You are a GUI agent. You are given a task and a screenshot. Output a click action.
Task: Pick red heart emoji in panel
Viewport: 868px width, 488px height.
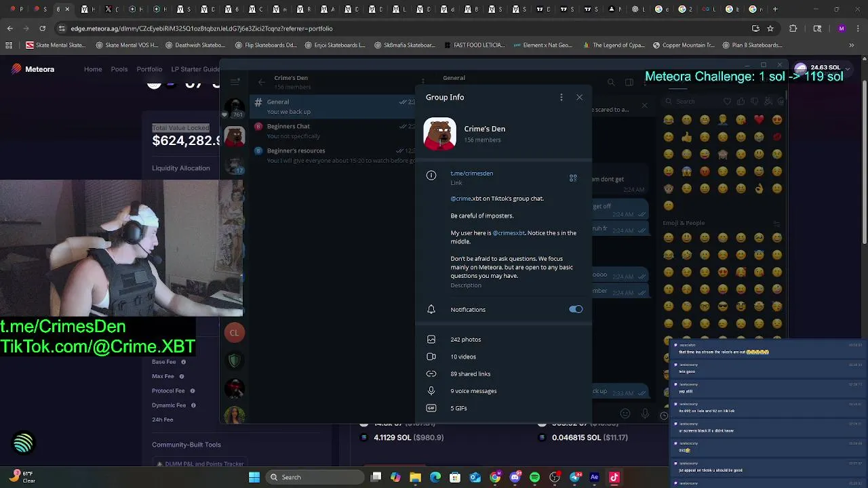759,120
